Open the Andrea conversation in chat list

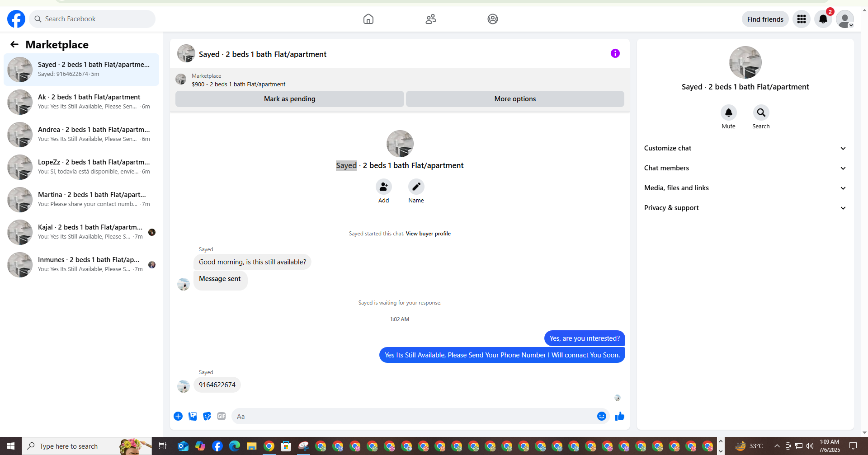pyautogui.click(x=81, y=134)
